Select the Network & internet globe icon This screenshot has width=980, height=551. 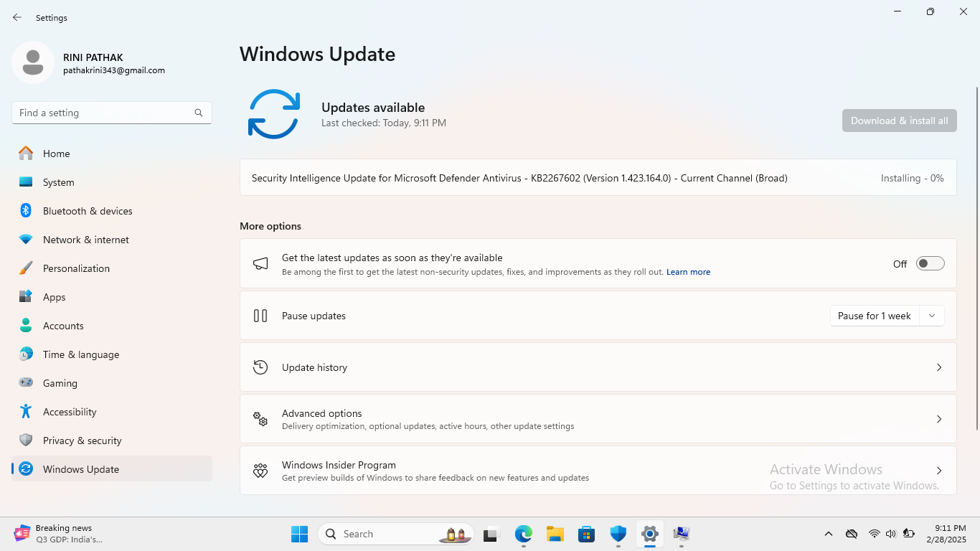[x=27, y=240]
